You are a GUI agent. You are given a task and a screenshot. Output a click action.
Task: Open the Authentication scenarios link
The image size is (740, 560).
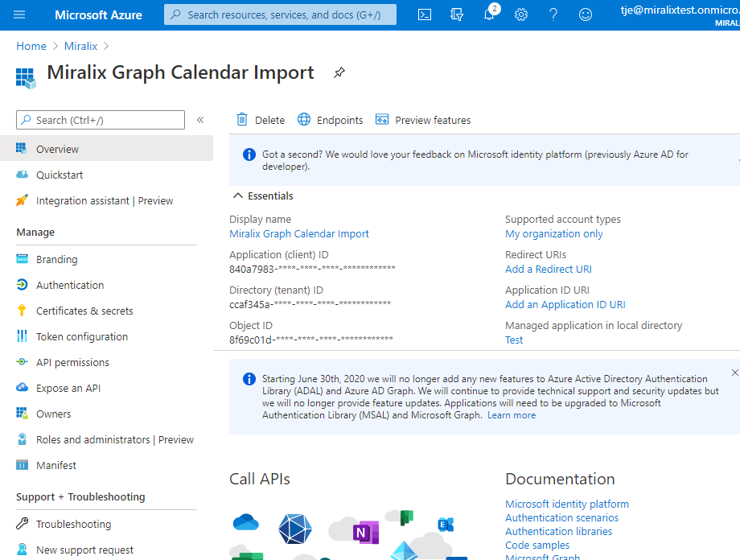tap(561, 517)
